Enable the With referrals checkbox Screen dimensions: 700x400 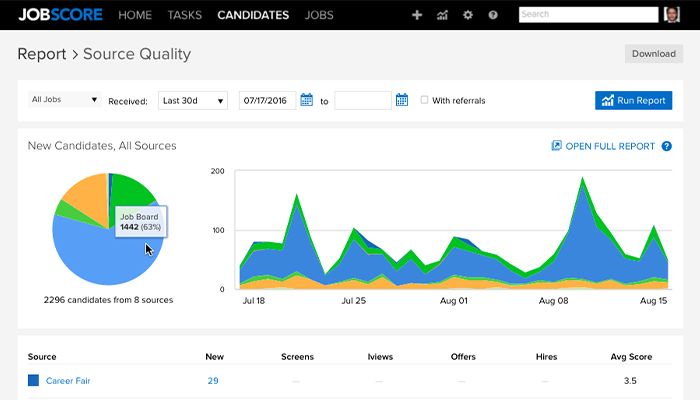[x=425, y=100]
